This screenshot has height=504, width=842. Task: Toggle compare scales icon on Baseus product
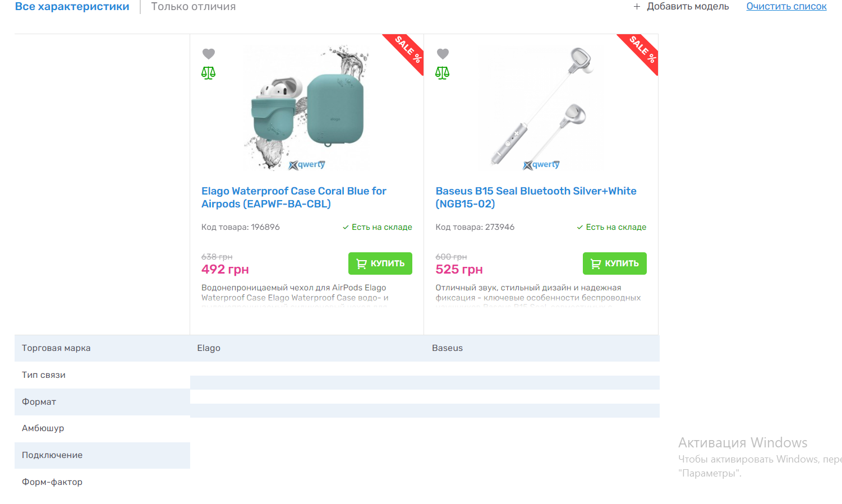coord(443,73)
